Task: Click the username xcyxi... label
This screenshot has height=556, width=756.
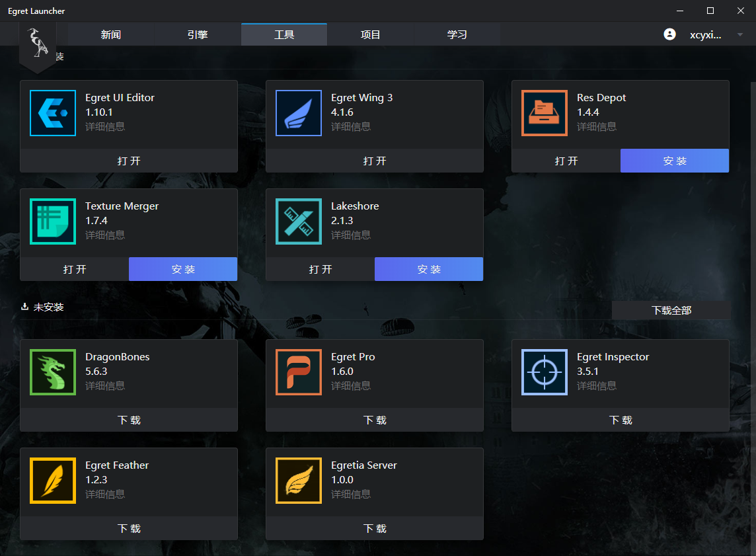Action: point(705,35)
